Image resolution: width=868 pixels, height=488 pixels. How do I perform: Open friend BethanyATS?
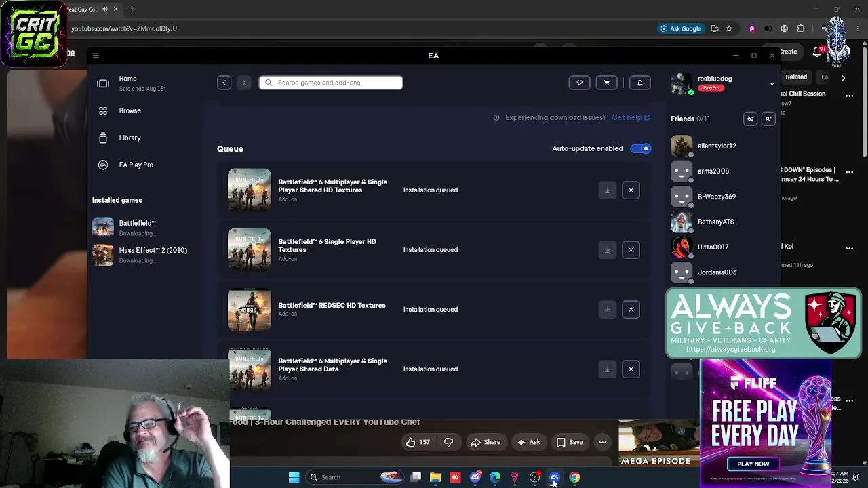716,222
